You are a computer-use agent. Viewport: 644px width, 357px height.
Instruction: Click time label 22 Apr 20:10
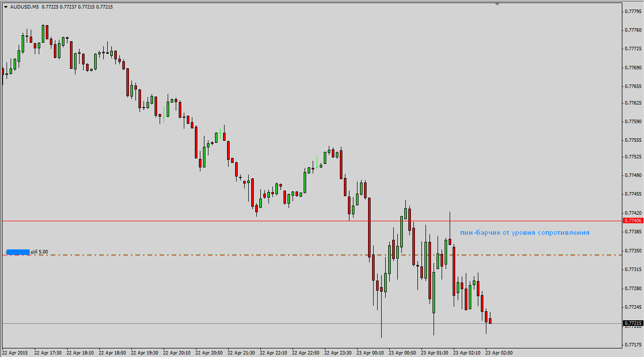click(x=177, y=353)
